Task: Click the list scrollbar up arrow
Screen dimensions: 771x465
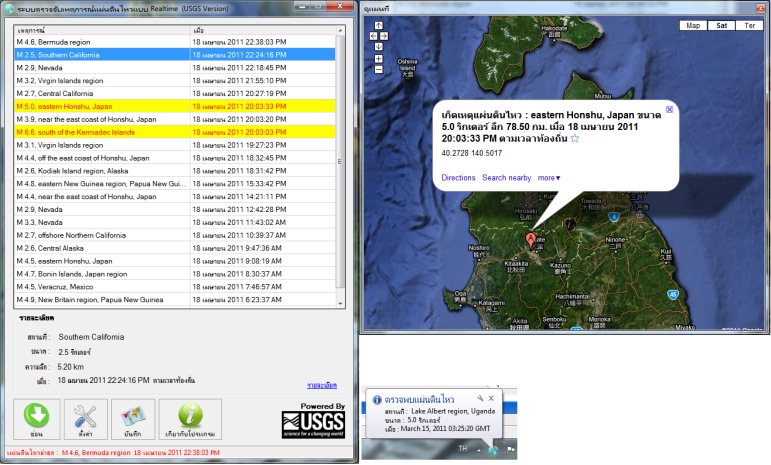Action: (340, 30)
